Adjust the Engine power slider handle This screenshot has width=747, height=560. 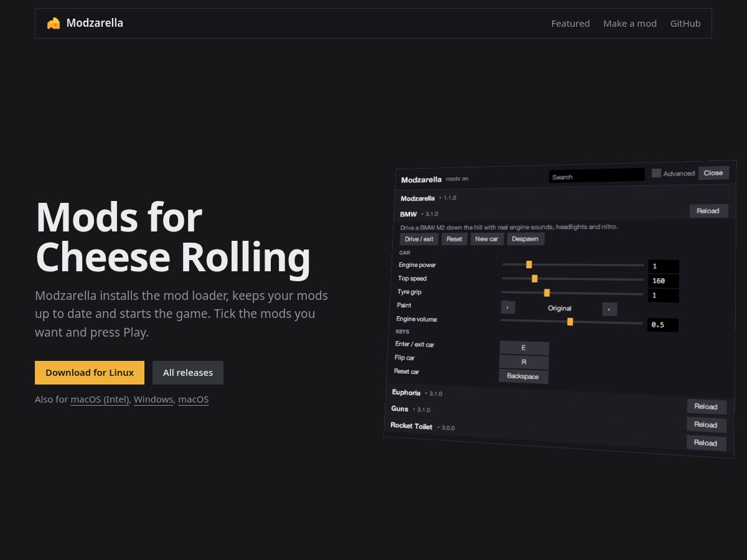pyautogui.click(x=529, y=264)
